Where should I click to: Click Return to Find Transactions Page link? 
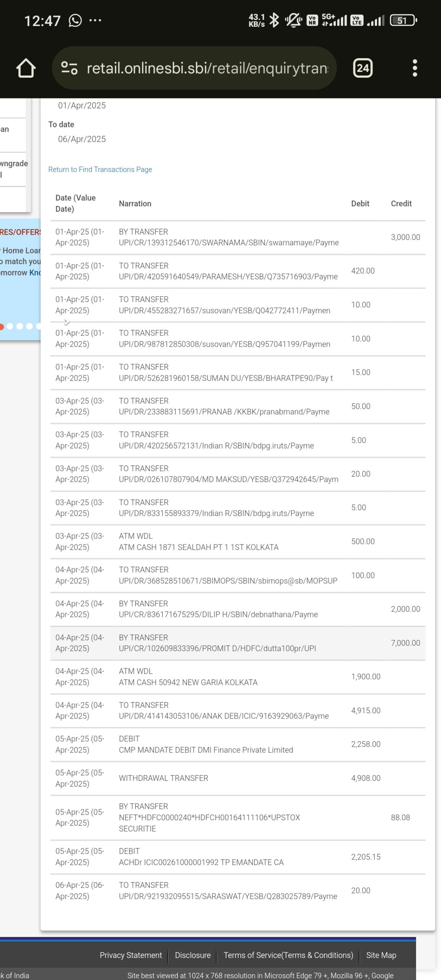pos(100,169)
